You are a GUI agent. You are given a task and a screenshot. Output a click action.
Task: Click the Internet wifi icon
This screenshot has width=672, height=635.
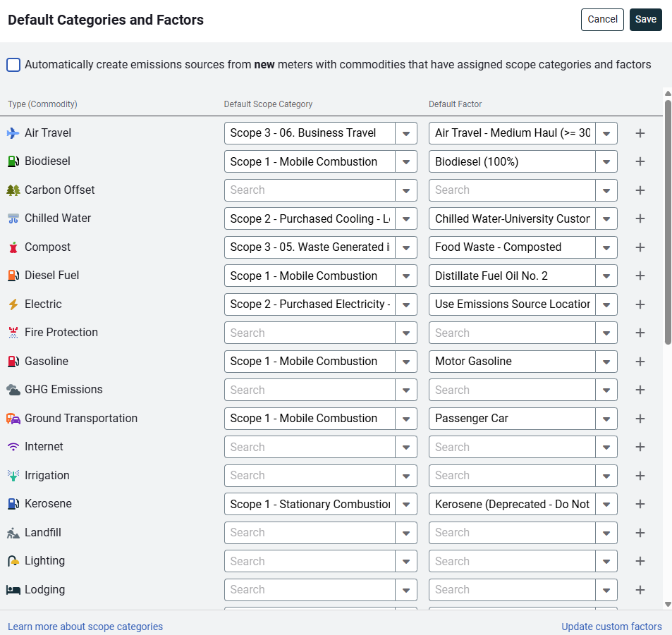click(x=13, y=447)
